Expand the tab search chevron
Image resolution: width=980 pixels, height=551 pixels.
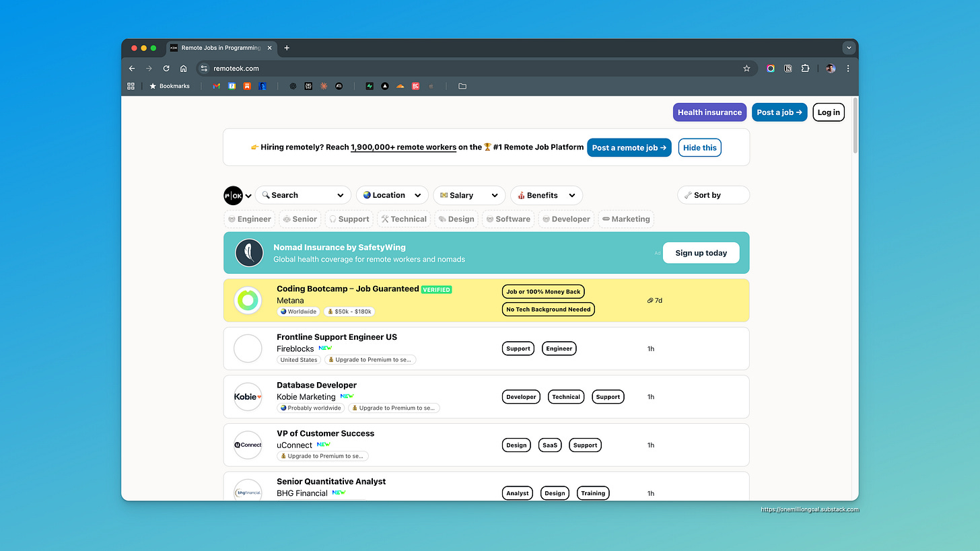[x=849, y=48]
